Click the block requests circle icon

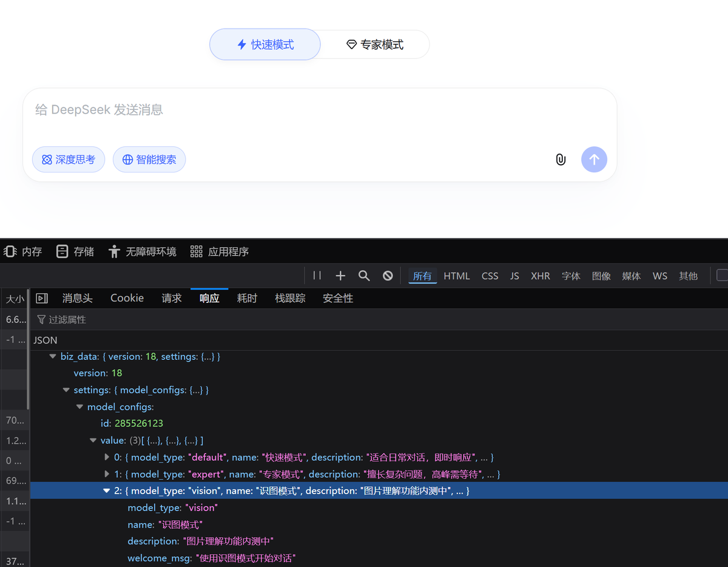tap(388, 276)
